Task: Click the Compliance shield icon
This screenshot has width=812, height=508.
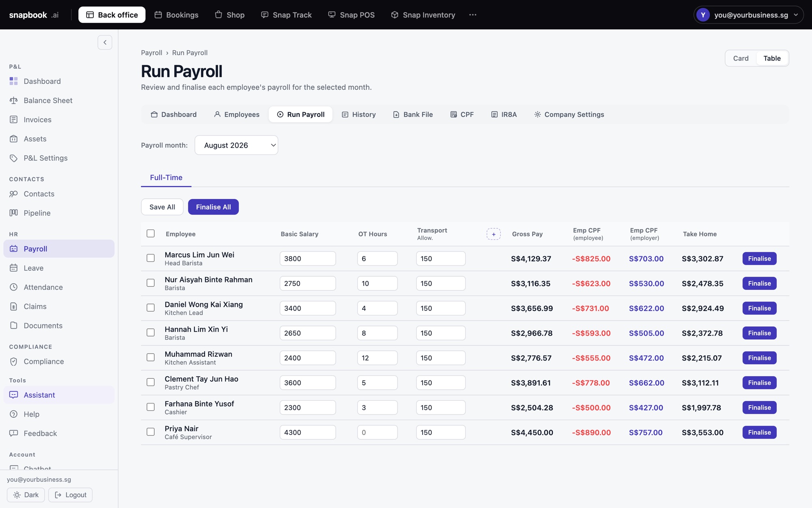Action: (x=14, y=361)
